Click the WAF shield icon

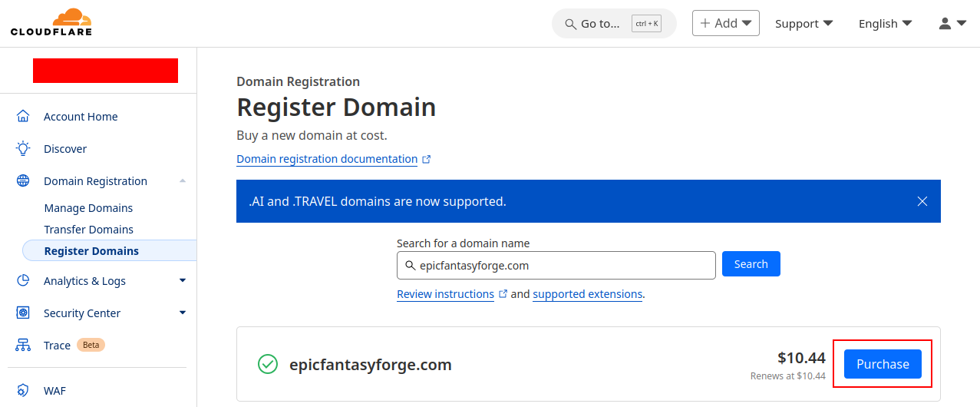(x=23, y=390)
